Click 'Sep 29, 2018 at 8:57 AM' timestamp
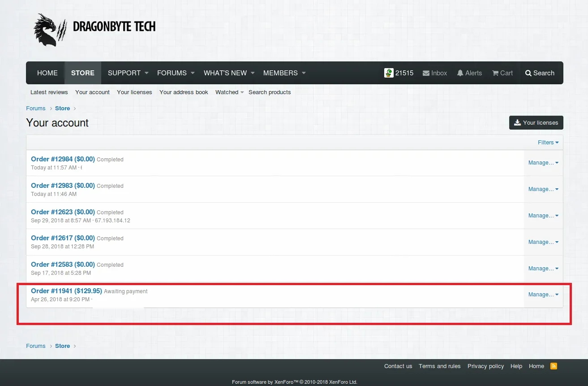 61,221
